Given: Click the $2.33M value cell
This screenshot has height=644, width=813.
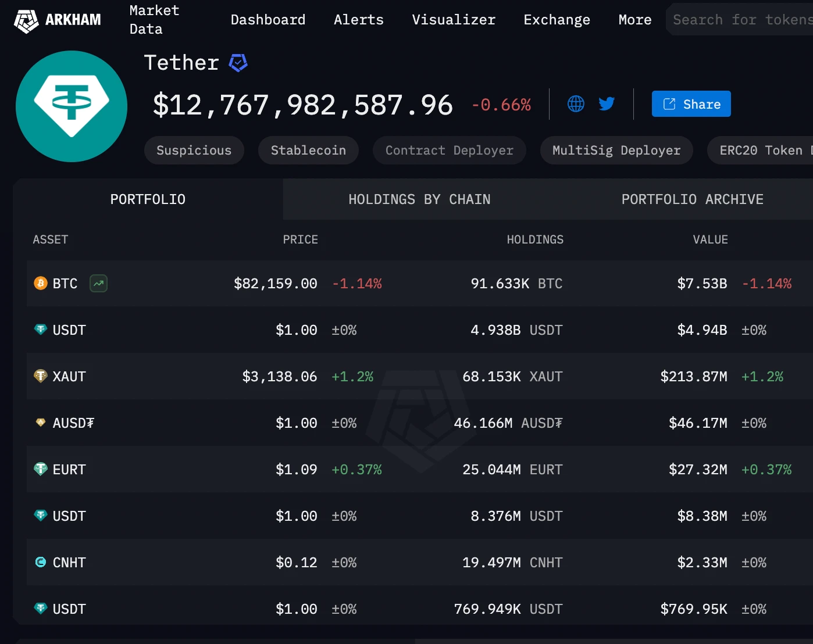Looking at the screenshot, I should [x=702, y=563].
